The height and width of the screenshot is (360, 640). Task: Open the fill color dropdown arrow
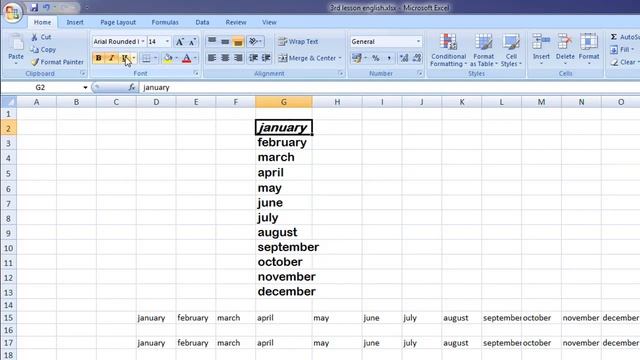click(x=176, y=58)
